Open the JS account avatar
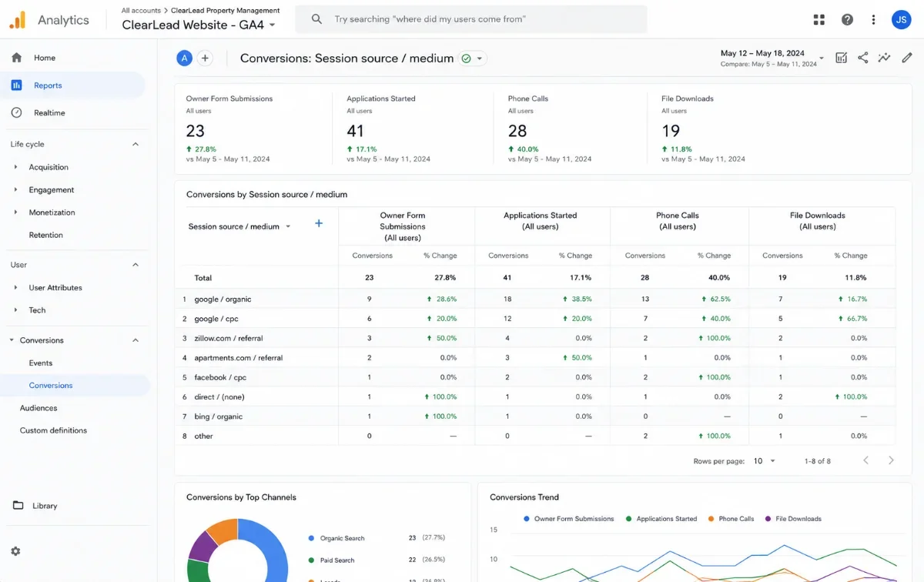This screenshot has height=582, width=924. coord(901,20)
